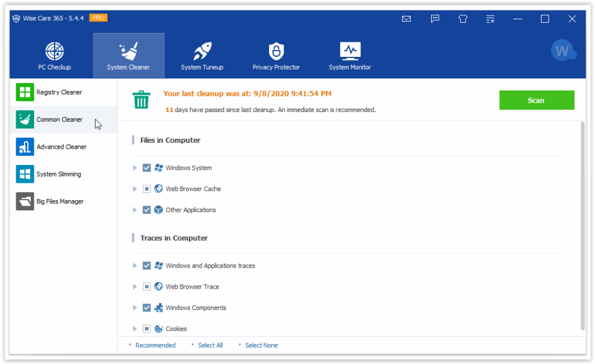Screen dimensions: 595x364
Task: Expand Windows and Applications traces
Action: pos(135,265)
